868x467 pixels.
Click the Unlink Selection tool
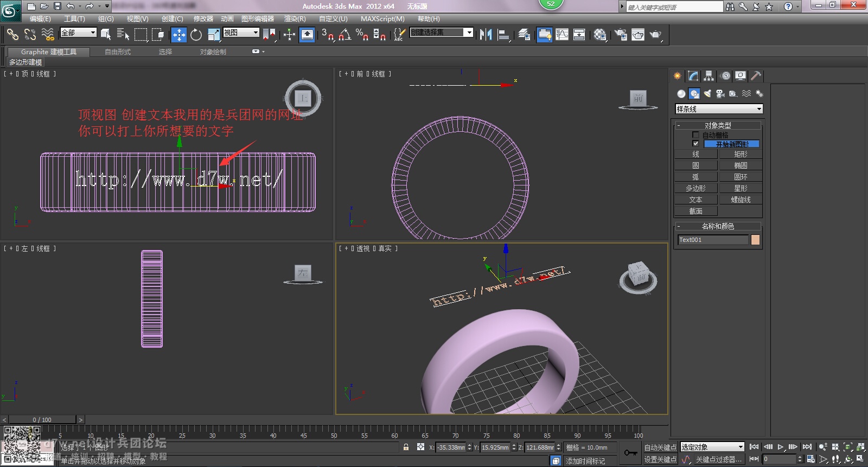(30, 35)
